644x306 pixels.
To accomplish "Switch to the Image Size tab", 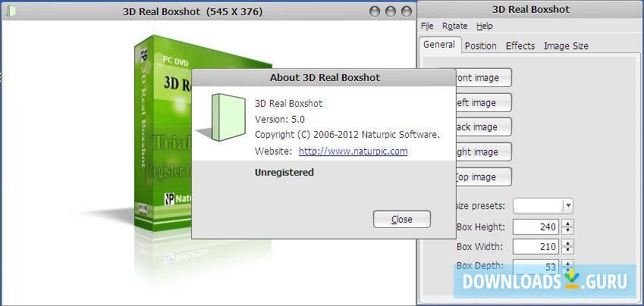I will coord(566,46).
